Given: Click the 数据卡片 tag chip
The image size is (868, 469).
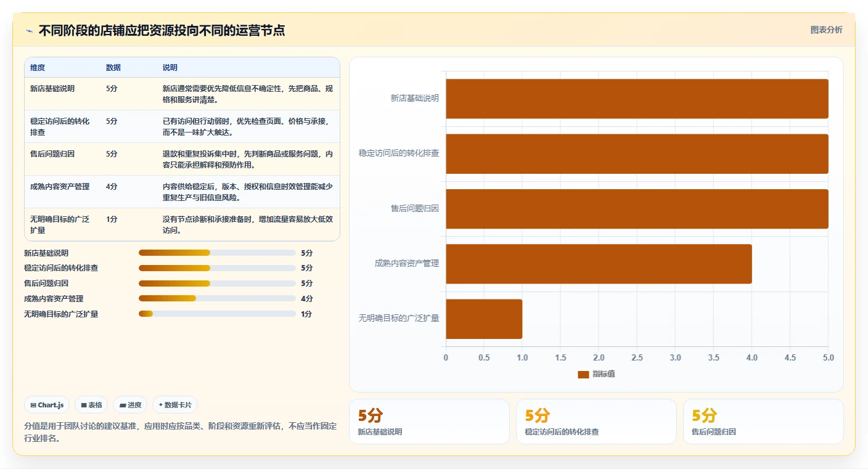Looking at the screenshot, I should pyautogui.click(x=175, y=405).
